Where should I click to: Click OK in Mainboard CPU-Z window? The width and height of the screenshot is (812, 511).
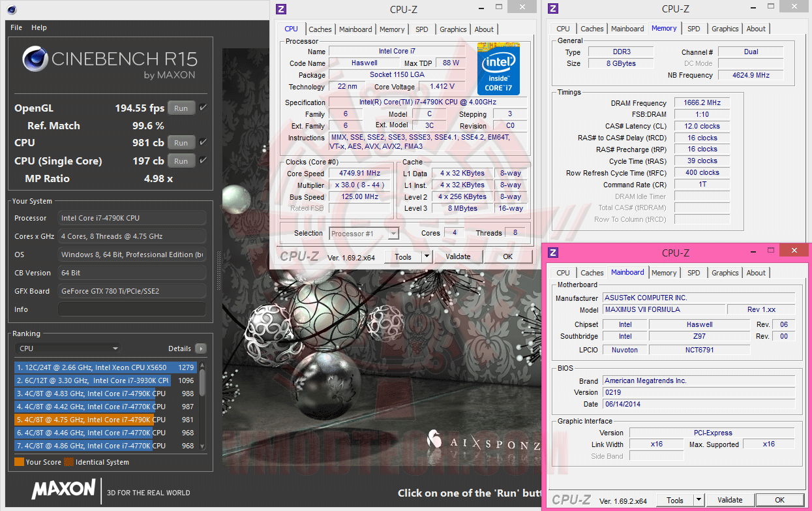tap(779, 501)
